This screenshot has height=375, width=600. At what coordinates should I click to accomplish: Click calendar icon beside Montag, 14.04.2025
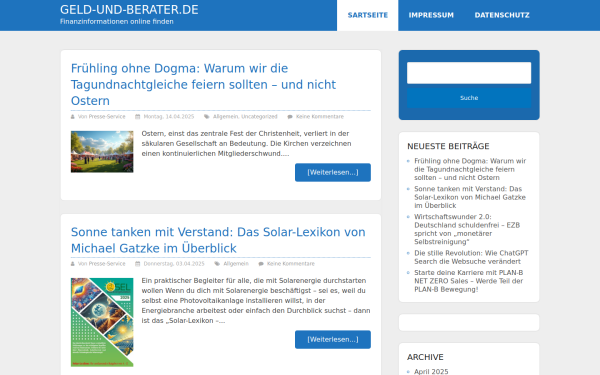pos(138,117)
